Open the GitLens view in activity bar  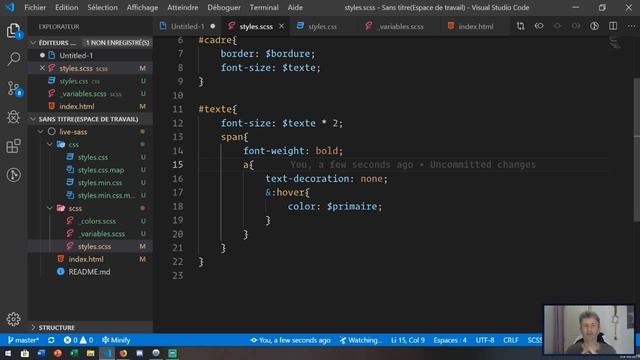point(13,175)
